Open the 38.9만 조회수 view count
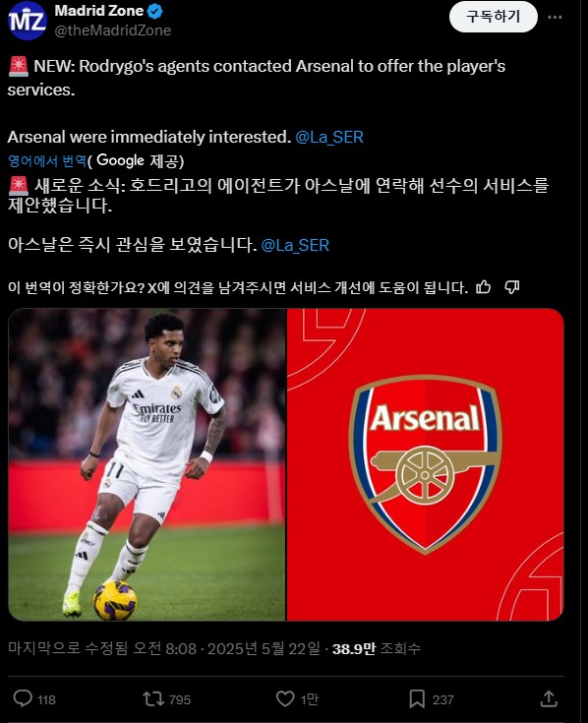 point(377,649)
